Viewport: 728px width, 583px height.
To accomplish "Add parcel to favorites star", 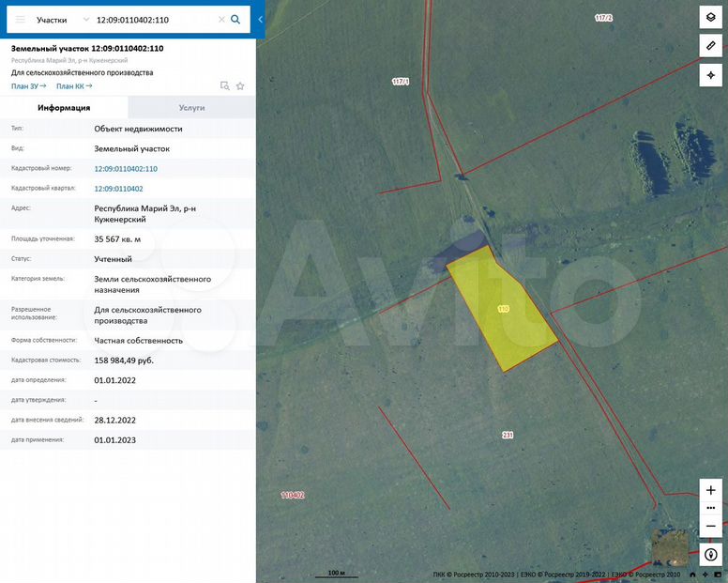I will click(240, 86).
